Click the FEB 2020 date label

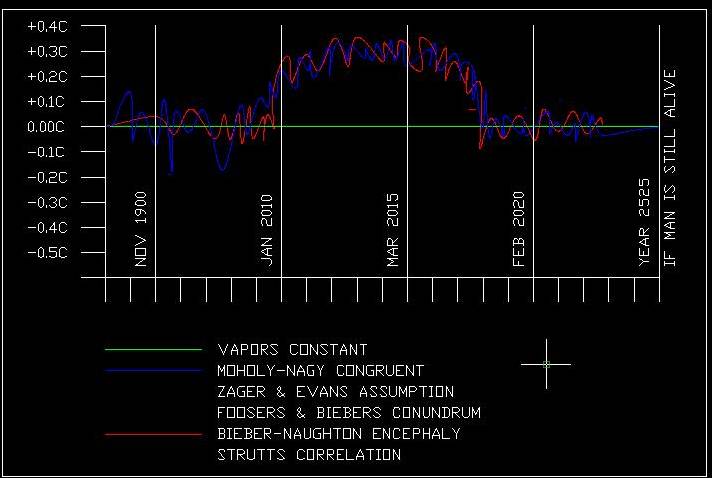pos(519,229)
